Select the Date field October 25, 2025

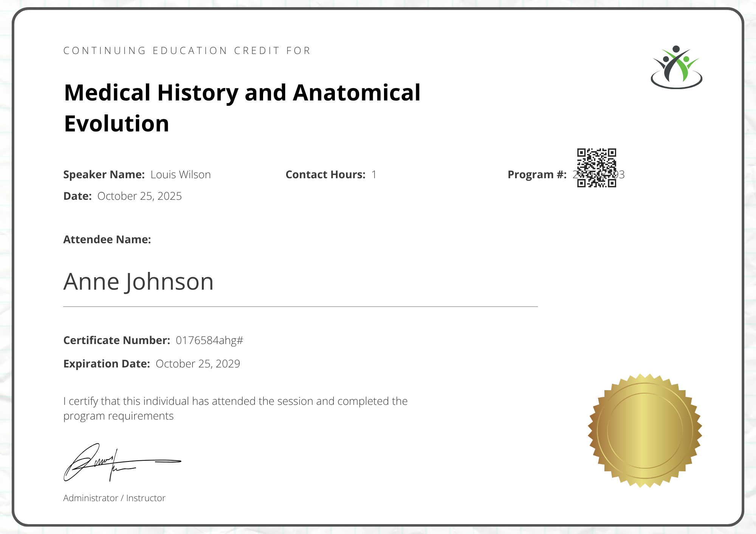139,196
